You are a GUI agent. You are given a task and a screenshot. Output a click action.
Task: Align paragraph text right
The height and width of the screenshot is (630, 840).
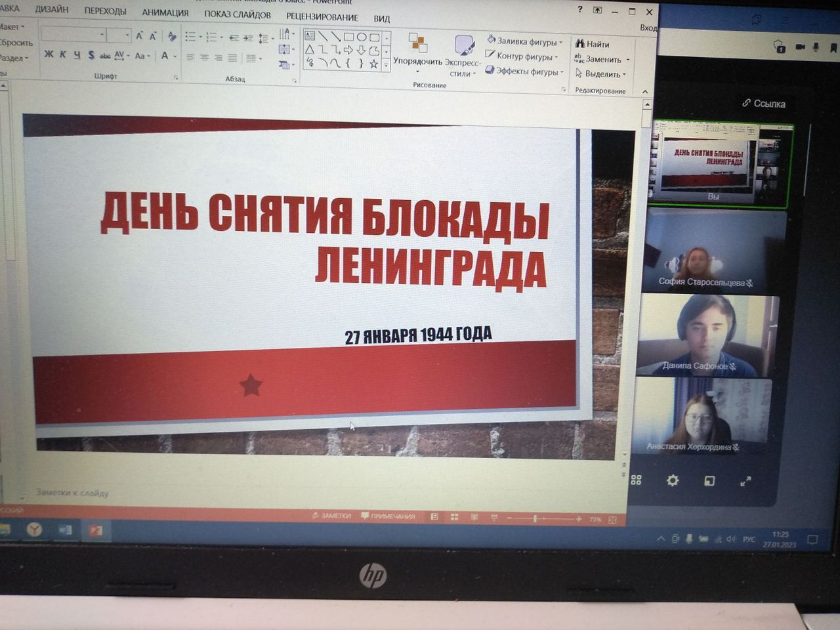(x=218, y=58)
